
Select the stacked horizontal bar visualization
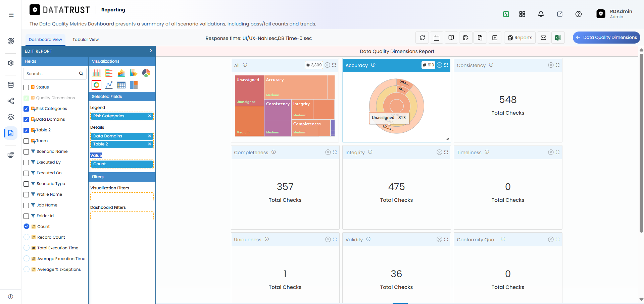click(x=134, y=73)
